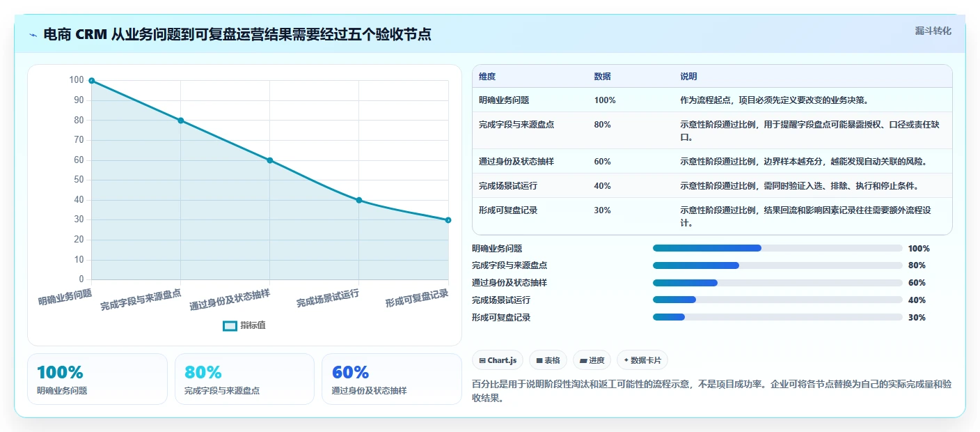
Task: Click the 完成场景试运行 label in the progress list
Action: click(x=501, y=300)
